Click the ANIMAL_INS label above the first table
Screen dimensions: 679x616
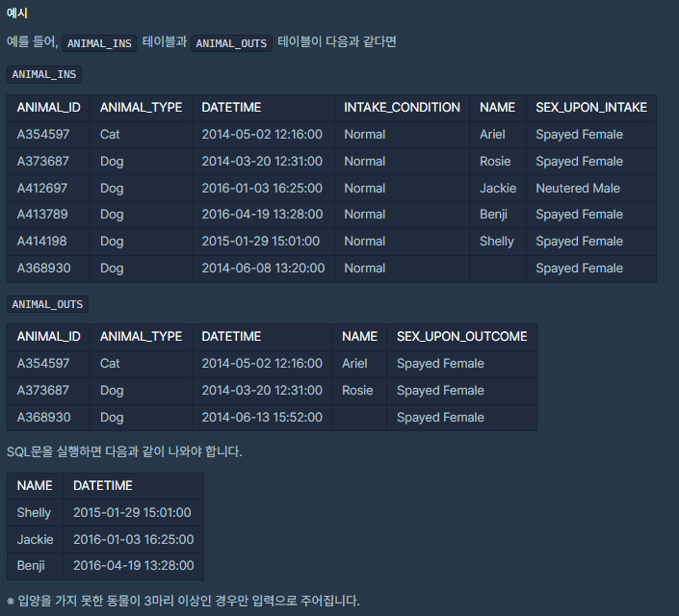(x=44, y=74)
